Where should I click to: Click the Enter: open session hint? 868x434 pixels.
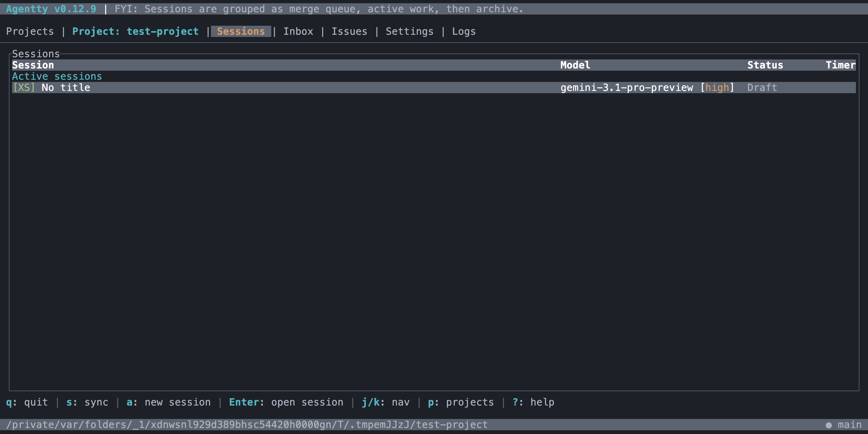(x=286, y=402)
